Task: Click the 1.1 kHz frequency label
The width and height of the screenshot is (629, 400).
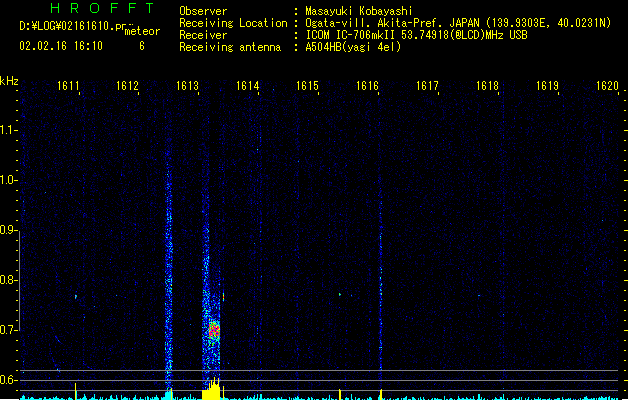Action: coord(8,130)
